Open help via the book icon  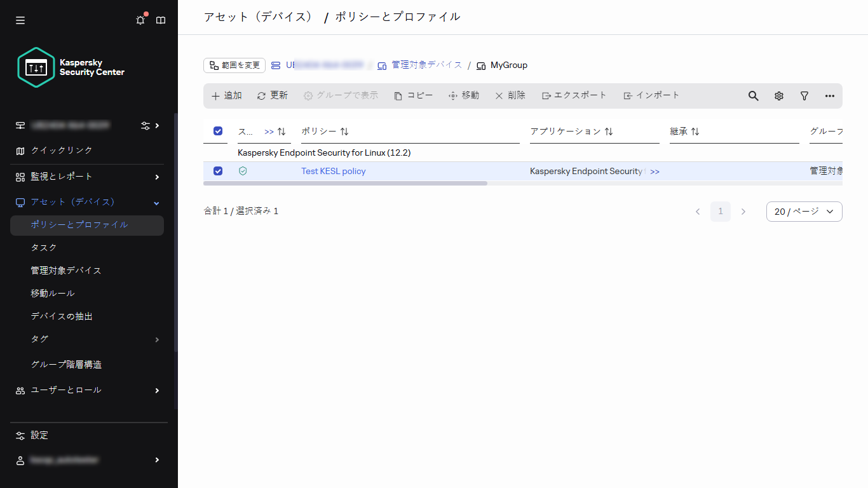pyautogui.click(x=160, y=20)
